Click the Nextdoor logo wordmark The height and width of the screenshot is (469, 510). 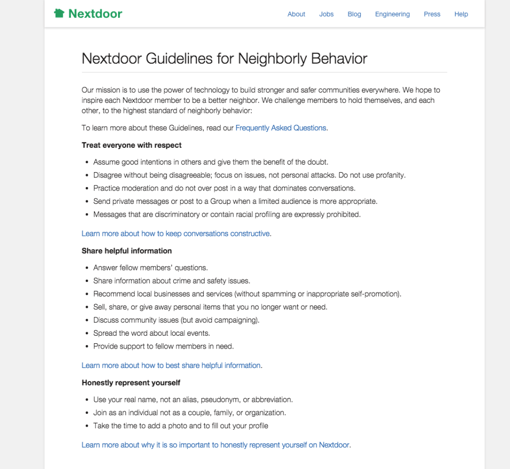(95, 14)
